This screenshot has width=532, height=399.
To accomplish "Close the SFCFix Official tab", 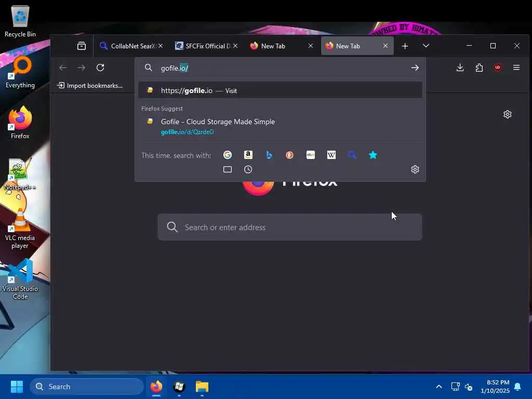I will (x=235, y=46).
